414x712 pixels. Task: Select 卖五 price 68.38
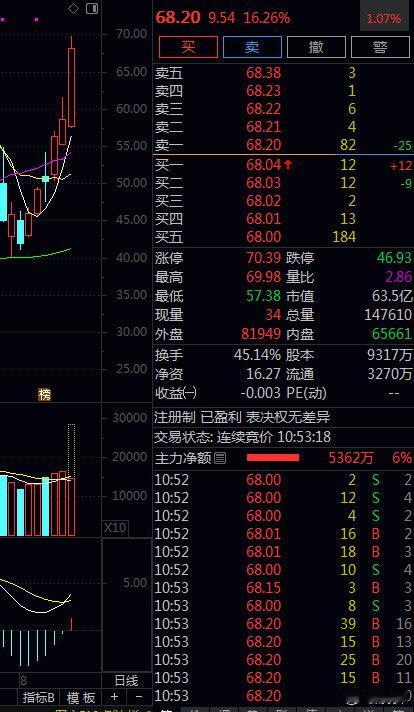click(263, 73)
